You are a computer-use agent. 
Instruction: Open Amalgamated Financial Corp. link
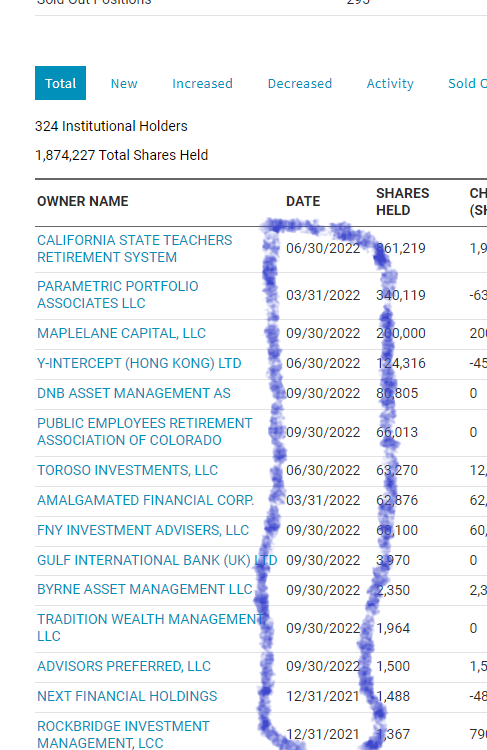click(145, 500)
